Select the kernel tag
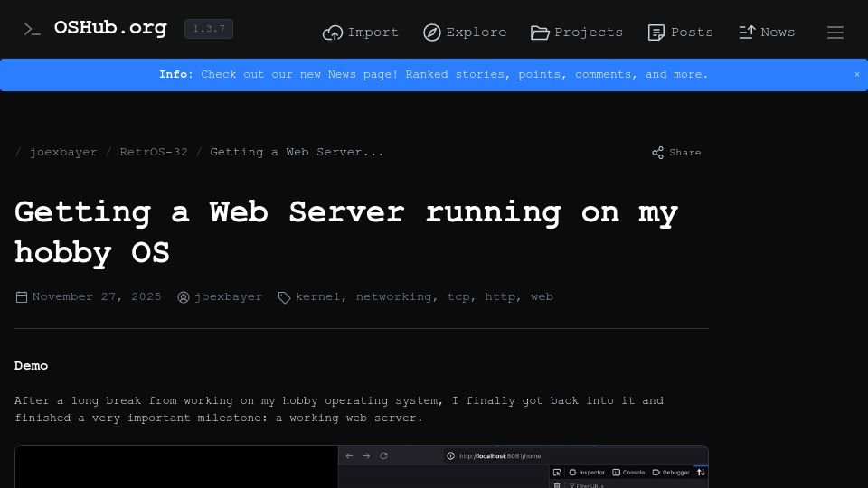 point(317,297)
